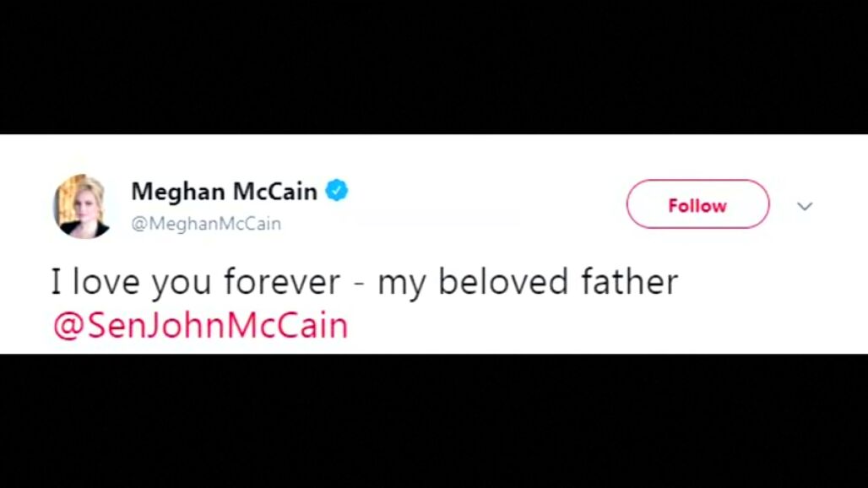Follow Meghan McCain's account

(697, 205)
